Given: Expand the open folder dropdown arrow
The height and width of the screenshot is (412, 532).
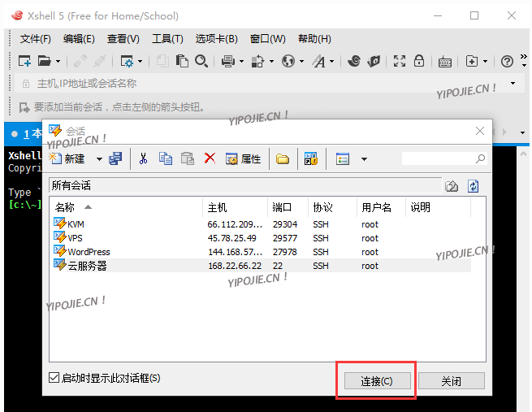Looking at the screenshot, I should pos(58,62).
